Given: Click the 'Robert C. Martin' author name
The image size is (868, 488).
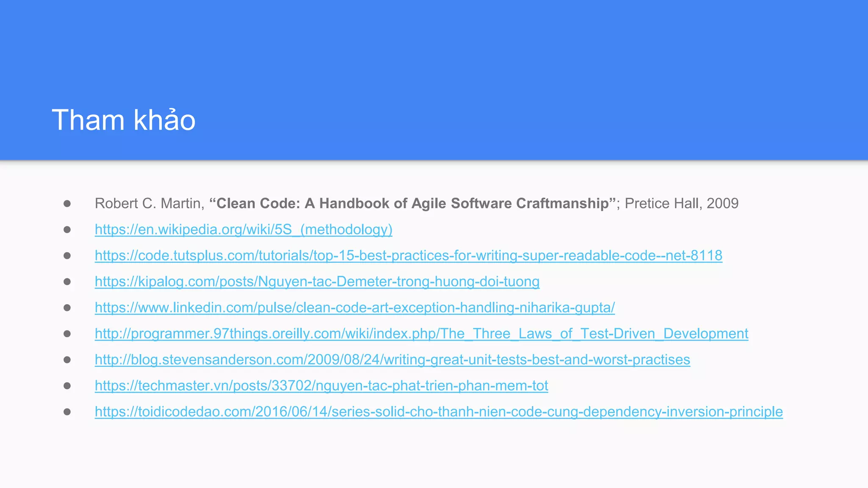Looking at the screenshot, I should coord(148,203).
